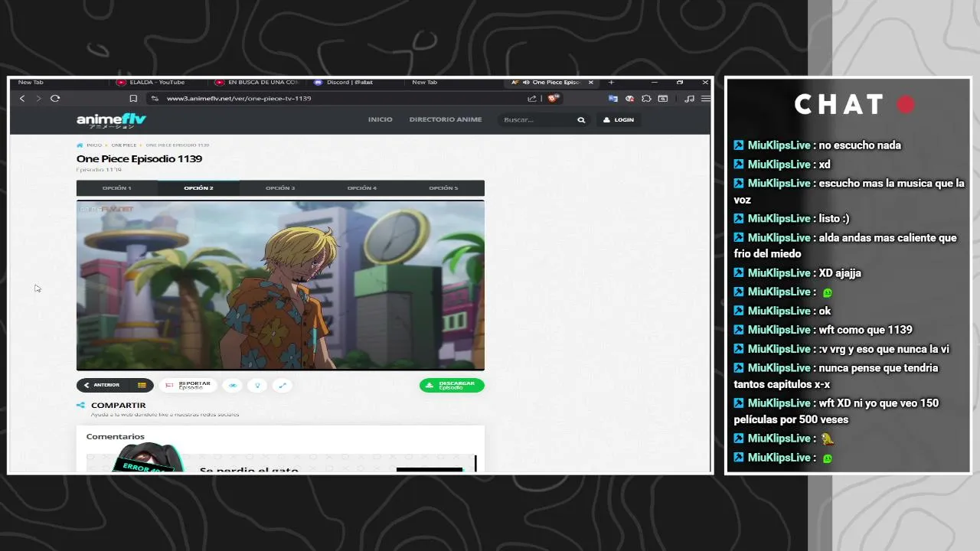The image size is (980, 551).
Task: Open the translate extension icon
Action: (x=612, y=99)
